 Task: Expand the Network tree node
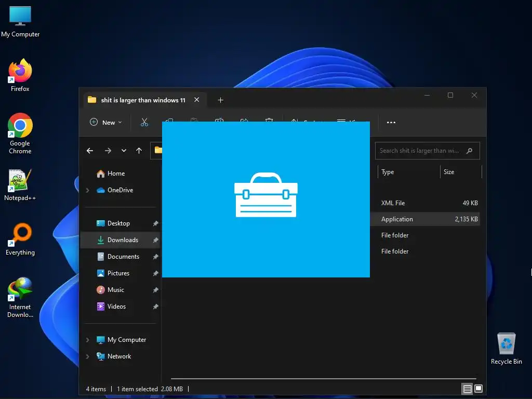[87, 356]
